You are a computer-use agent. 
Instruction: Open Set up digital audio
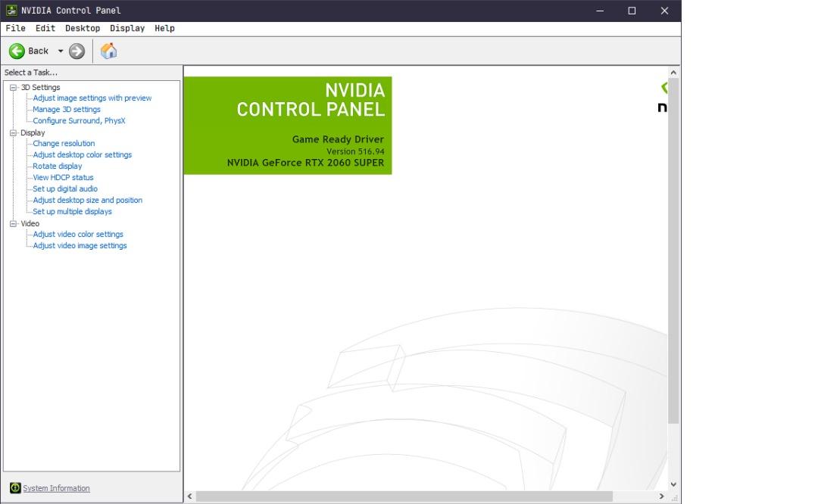(x=64, y=189)
